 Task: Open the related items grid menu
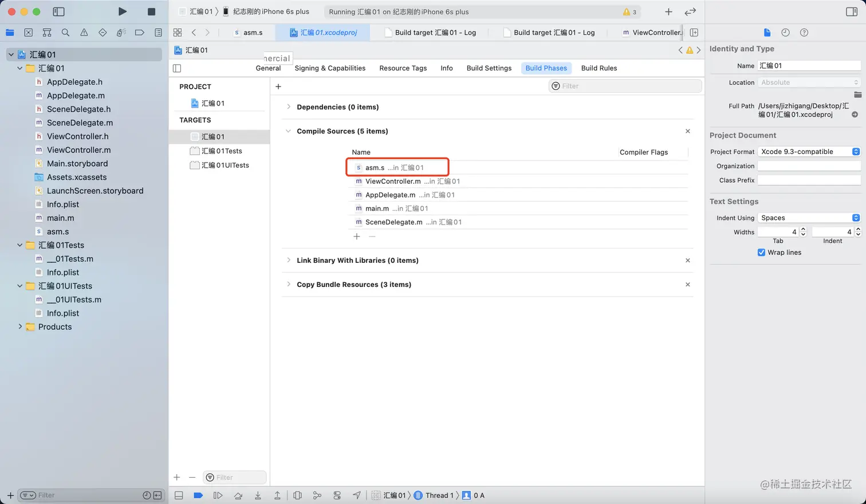pyautogui.click(x=178, y=33)
